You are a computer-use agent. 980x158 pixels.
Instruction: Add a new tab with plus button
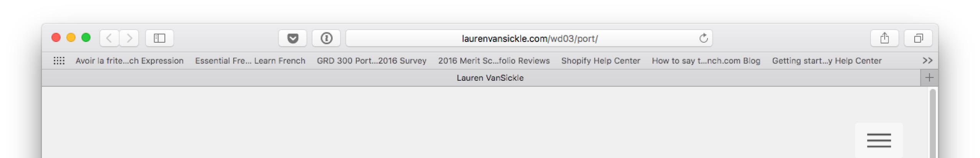(929, 78)
